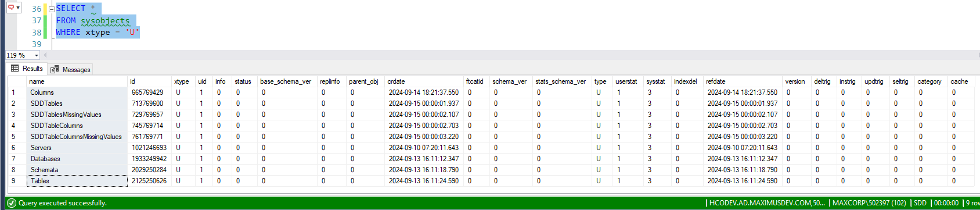
Task: Switch to the Messages tab
Action: click(71, 69)
